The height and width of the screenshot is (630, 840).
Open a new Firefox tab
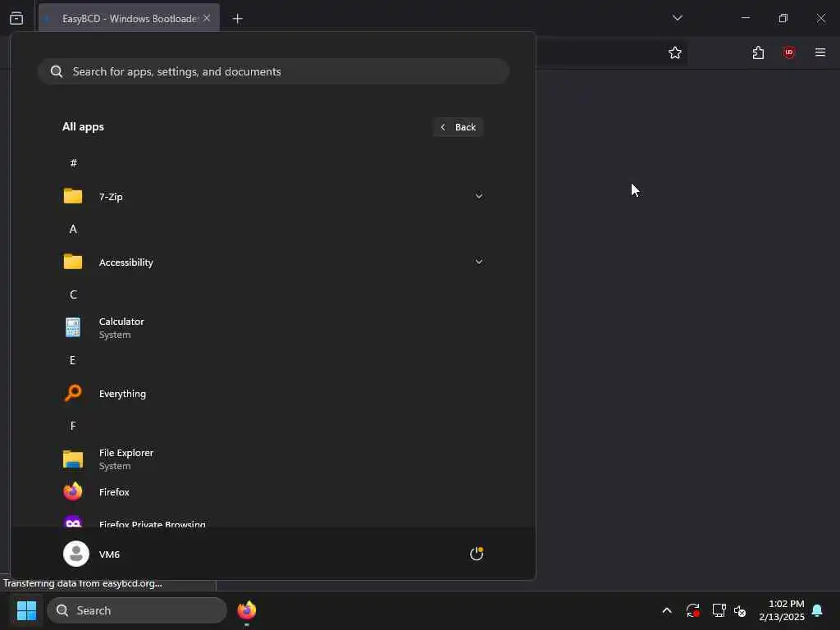[x=237, y=19]
